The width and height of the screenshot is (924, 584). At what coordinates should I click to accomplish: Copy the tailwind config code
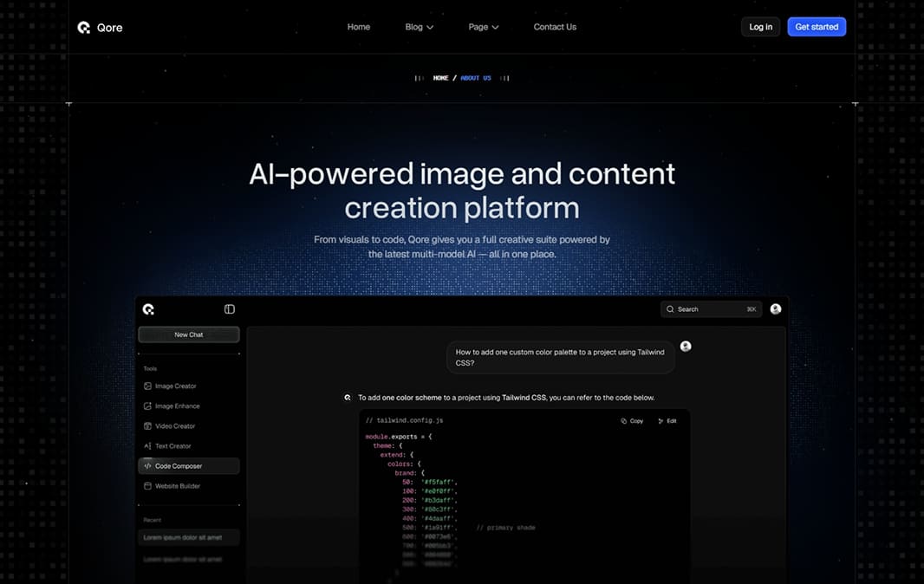pos(632,421)
